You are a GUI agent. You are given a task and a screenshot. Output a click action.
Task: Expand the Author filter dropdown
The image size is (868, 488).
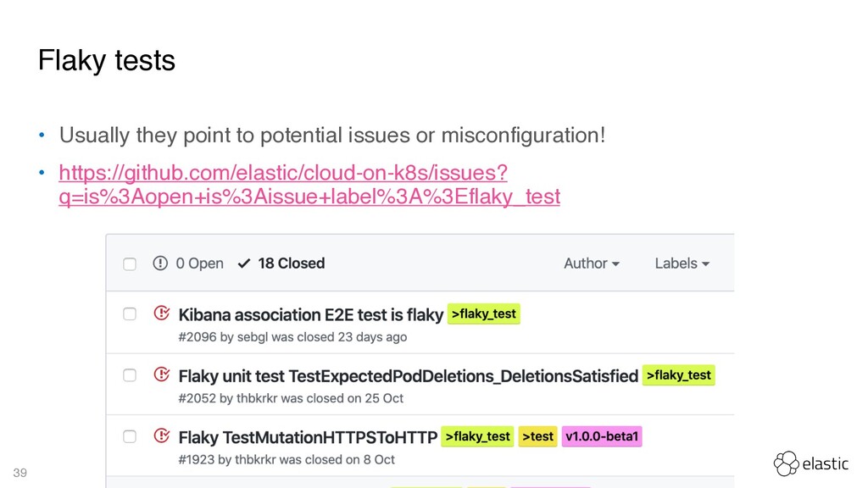pos(591,263)
